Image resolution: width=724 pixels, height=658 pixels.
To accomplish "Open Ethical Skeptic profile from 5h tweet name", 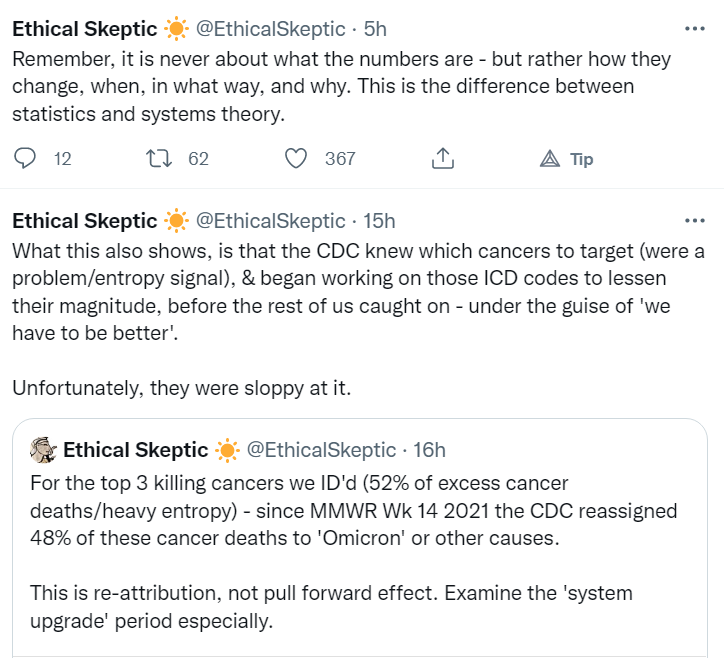I will [84, 27].
